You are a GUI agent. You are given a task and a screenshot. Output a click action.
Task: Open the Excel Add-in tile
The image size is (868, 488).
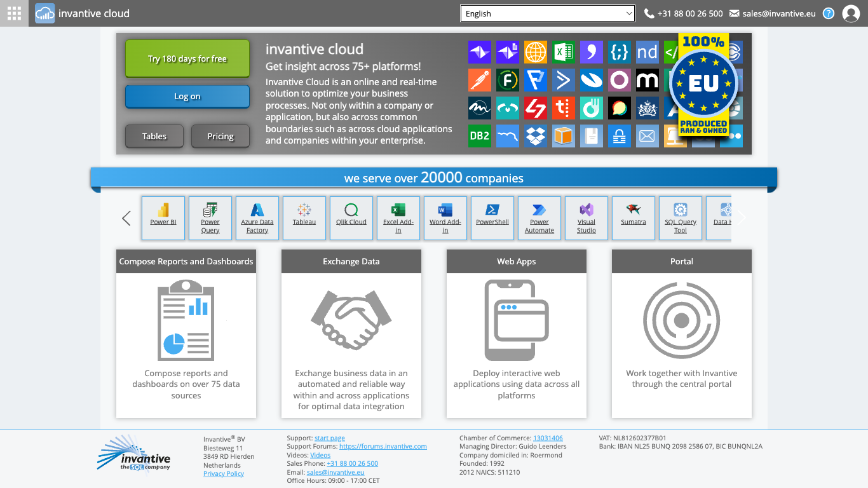[x=398, y=218]
